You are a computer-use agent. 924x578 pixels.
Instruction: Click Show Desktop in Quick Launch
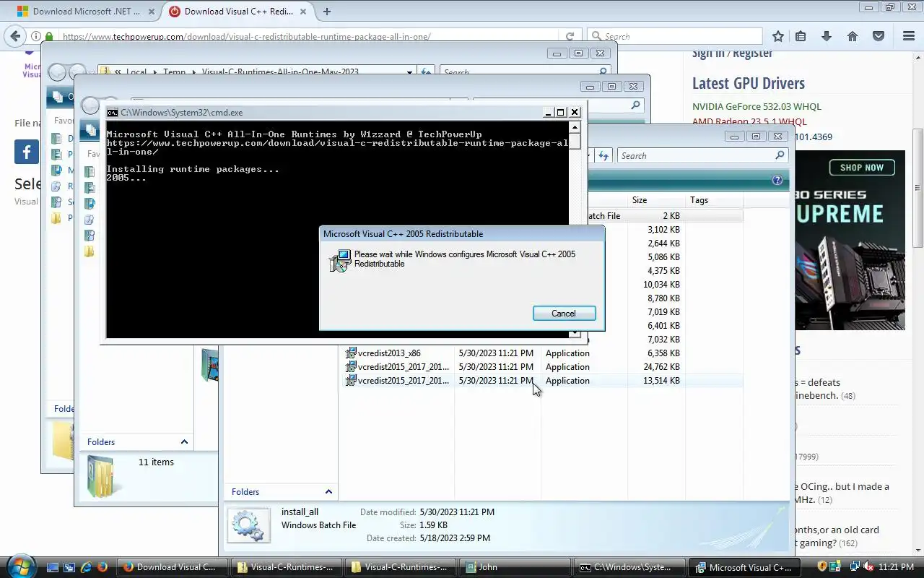tap(53, 567)
